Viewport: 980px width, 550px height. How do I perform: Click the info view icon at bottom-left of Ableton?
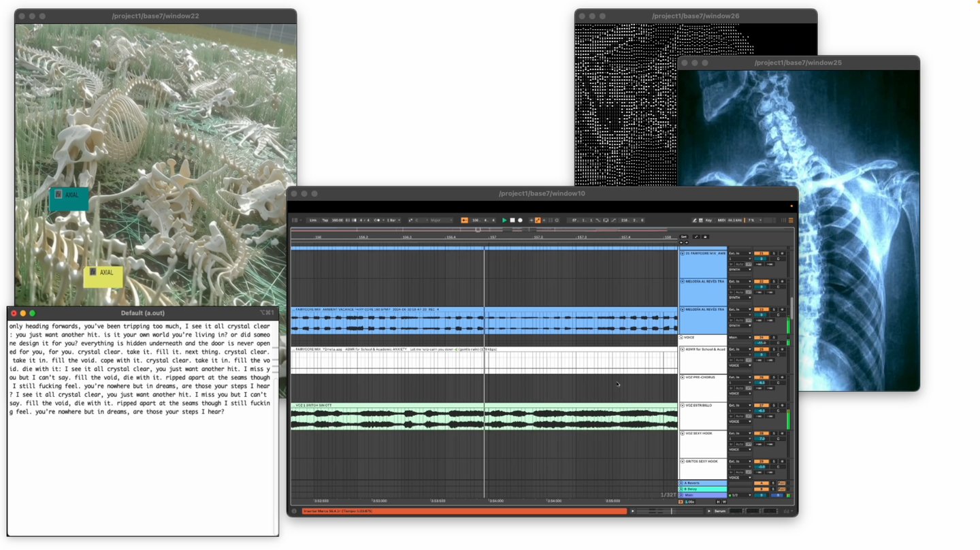tap(294, 511)
